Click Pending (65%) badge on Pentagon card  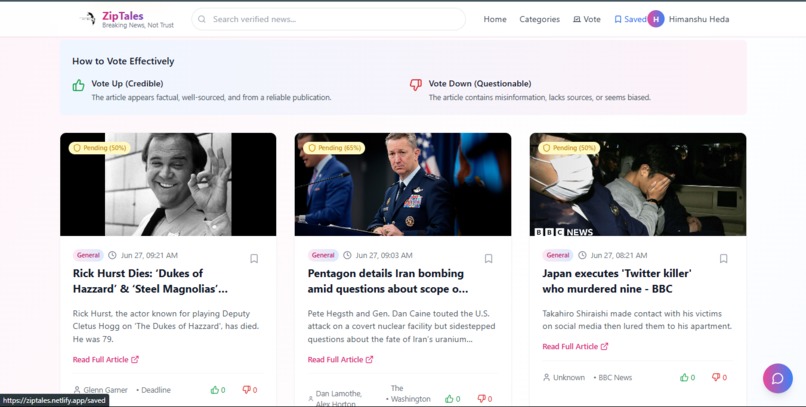coord(334,148)
